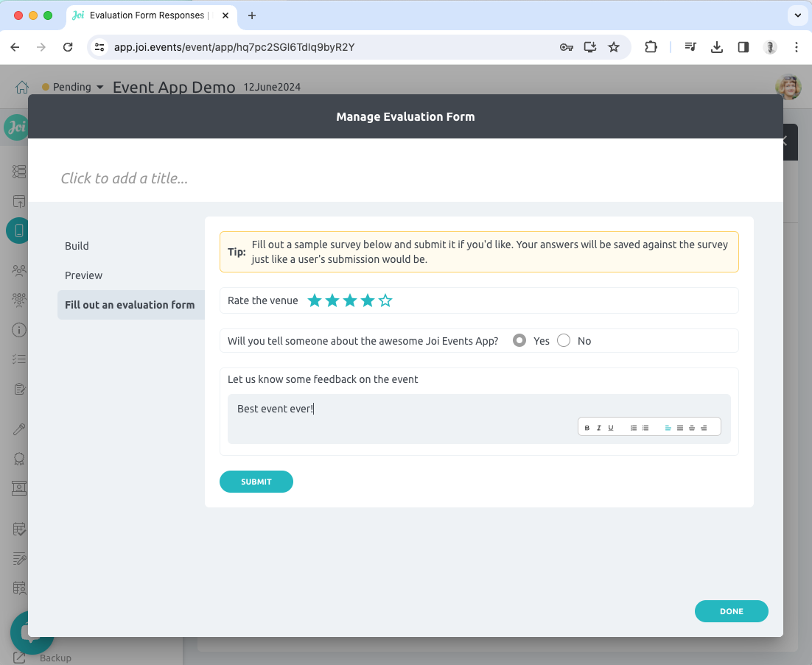
Task: Justify the feedback text
Action: click(x=680, y=427)
